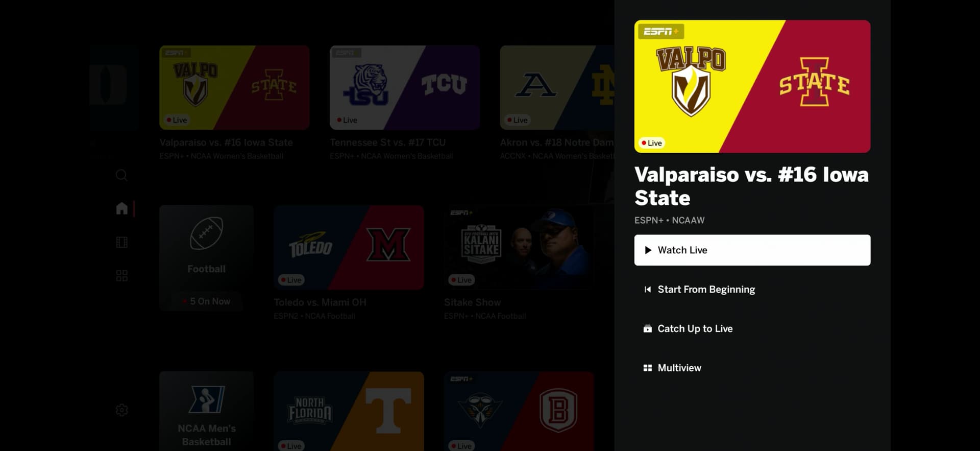Select Start From Beginning option

tap(752, 290)
